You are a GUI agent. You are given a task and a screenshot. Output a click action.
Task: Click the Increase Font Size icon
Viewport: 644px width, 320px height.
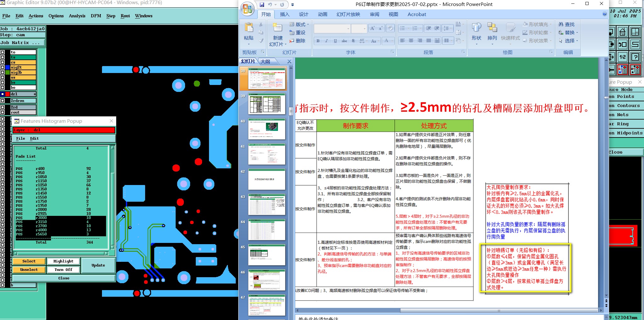372,28
